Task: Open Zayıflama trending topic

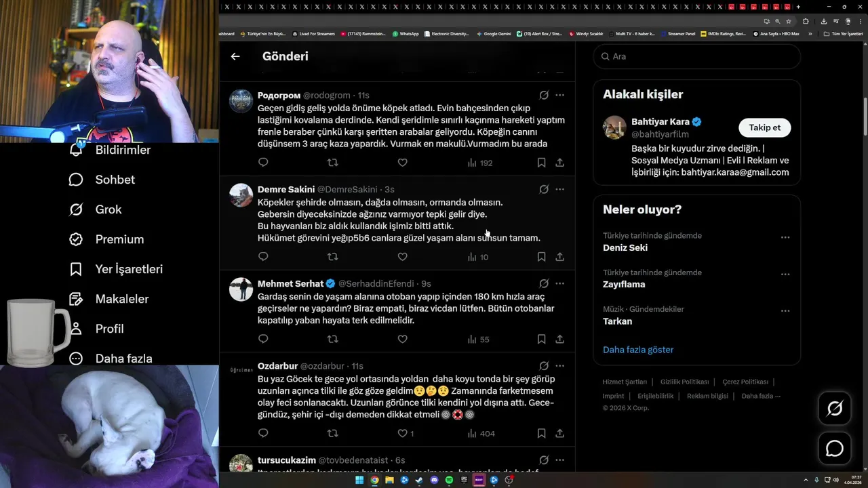Action: click(624, 284)
